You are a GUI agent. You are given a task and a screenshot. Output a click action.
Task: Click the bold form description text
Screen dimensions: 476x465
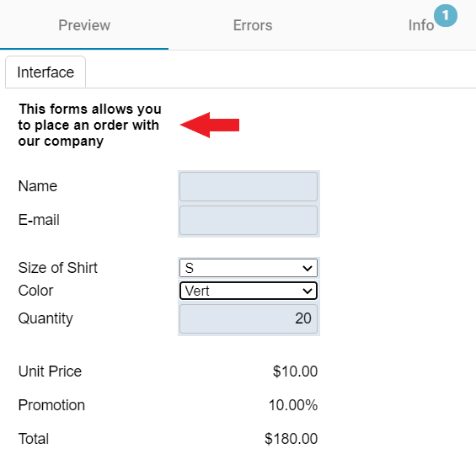click(x=89, y=125)
